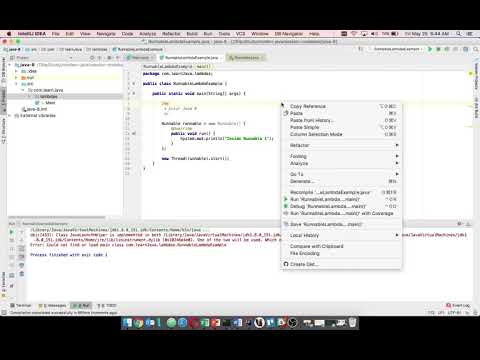Image resolution: width=480 pixels, height=360 pixels.
Task: Choose Debug 'RunnableLambda...main()' in context menu
Action: click(342, 206)
